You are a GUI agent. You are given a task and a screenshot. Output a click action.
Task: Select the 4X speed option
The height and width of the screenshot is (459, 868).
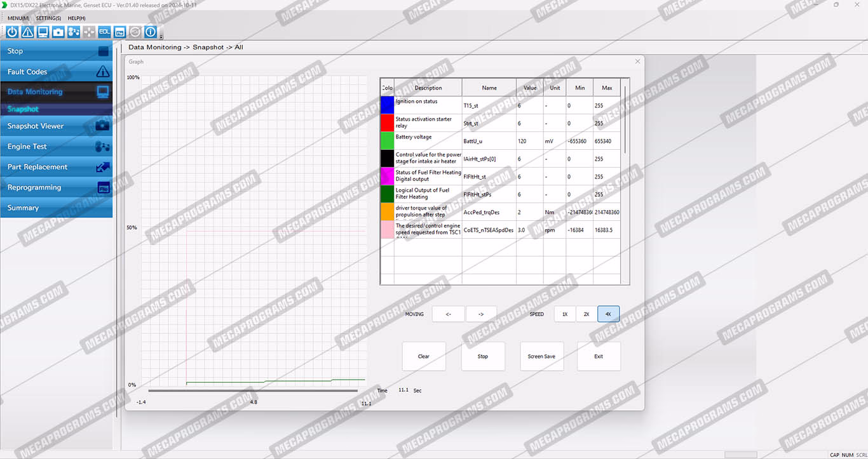[608, 314]
